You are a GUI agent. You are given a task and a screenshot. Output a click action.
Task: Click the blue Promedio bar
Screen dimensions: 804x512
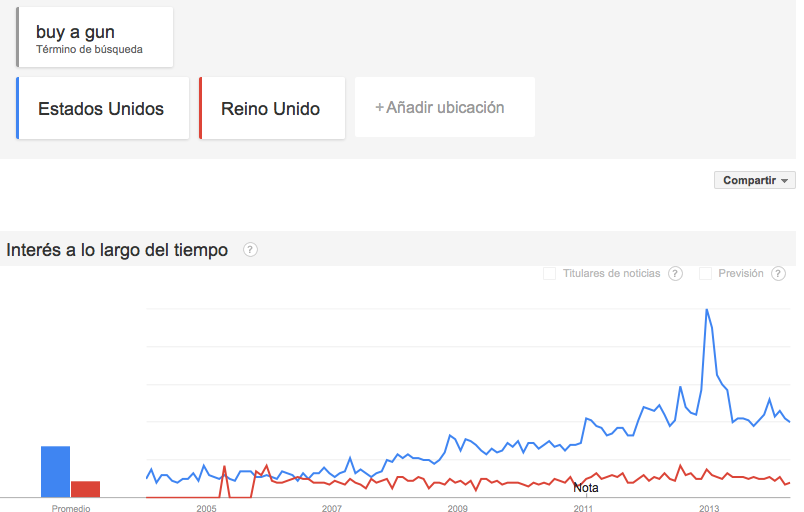click(x=55, y=471)
